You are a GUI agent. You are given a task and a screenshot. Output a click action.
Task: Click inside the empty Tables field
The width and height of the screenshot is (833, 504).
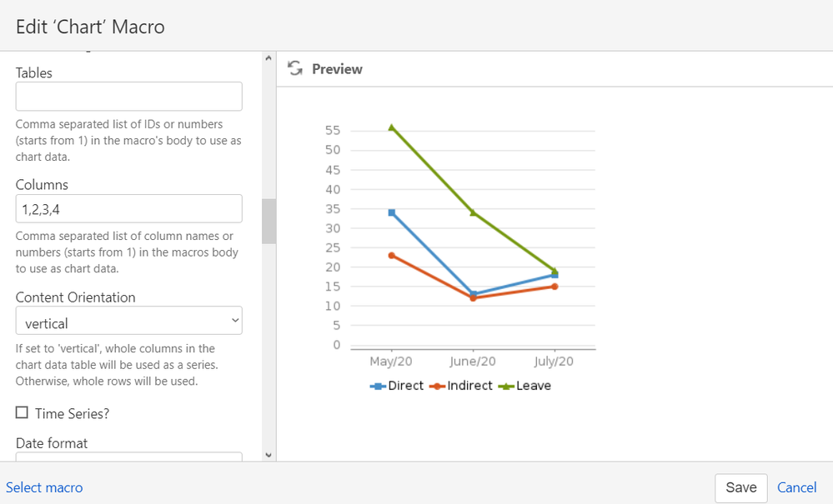coord(128,96)
